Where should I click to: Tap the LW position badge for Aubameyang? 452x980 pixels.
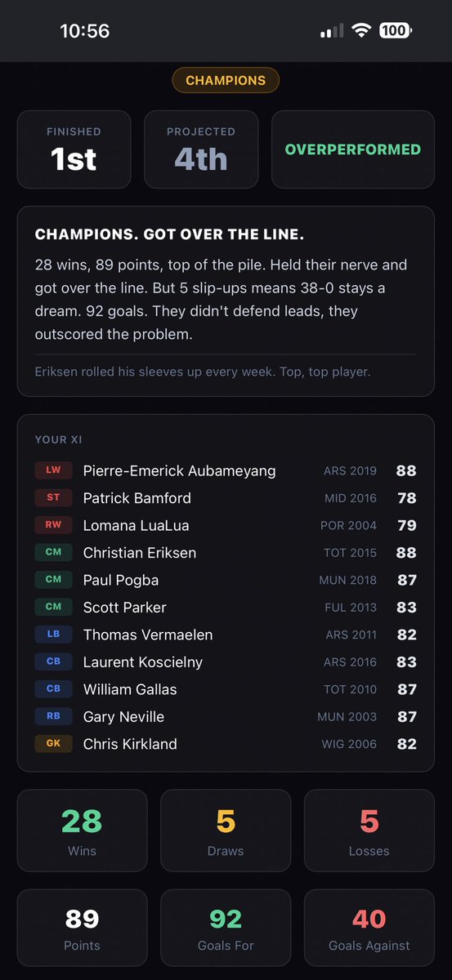tap(53, 470)
